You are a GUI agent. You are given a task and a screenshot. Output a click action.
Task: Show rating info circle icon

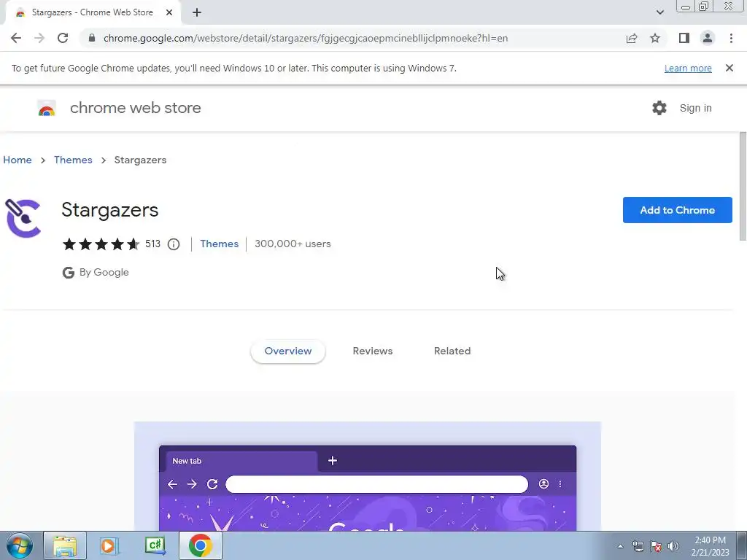[x=174, y=244]
